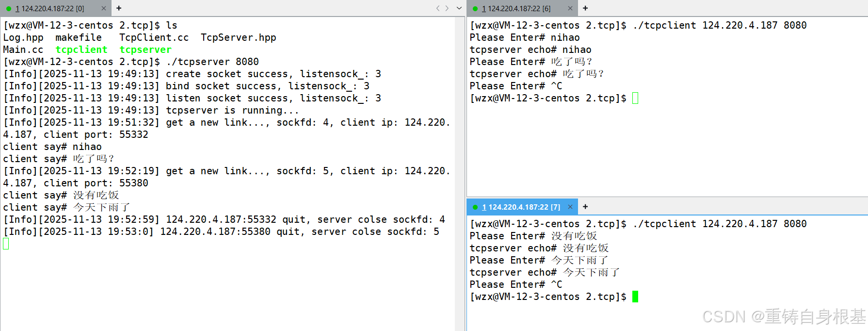This screenshot has width=868, height=331.
Task: Click the 'listen socket success' log line
Action: click(x=192, y=98)
